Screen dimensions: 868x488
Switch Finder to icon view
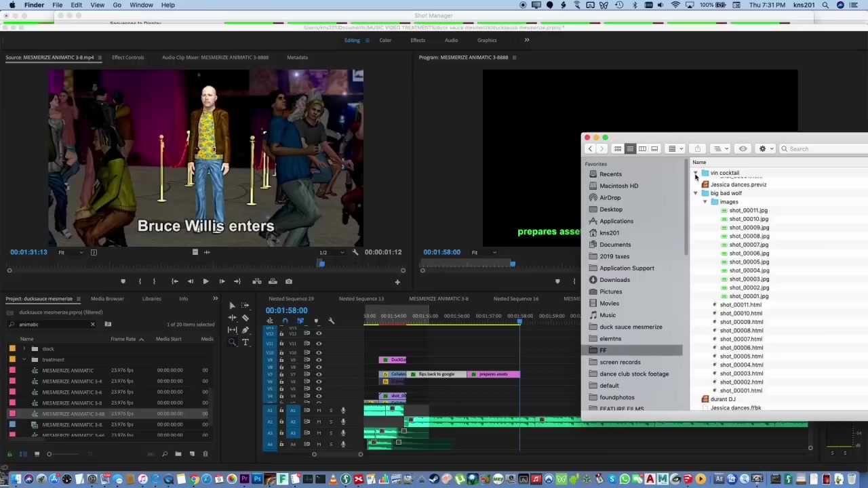pos(618,149)
